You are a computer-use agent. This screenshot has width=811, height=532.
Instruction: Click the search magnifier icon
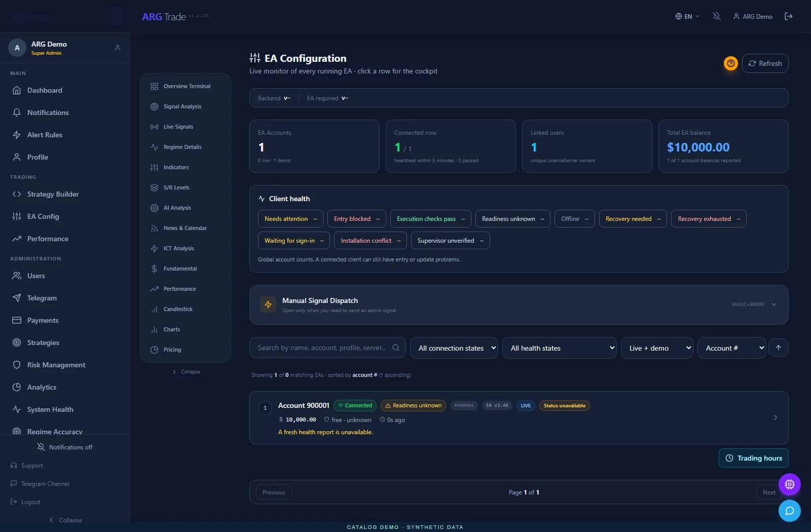pyautogui.click(x=396, y=348)
